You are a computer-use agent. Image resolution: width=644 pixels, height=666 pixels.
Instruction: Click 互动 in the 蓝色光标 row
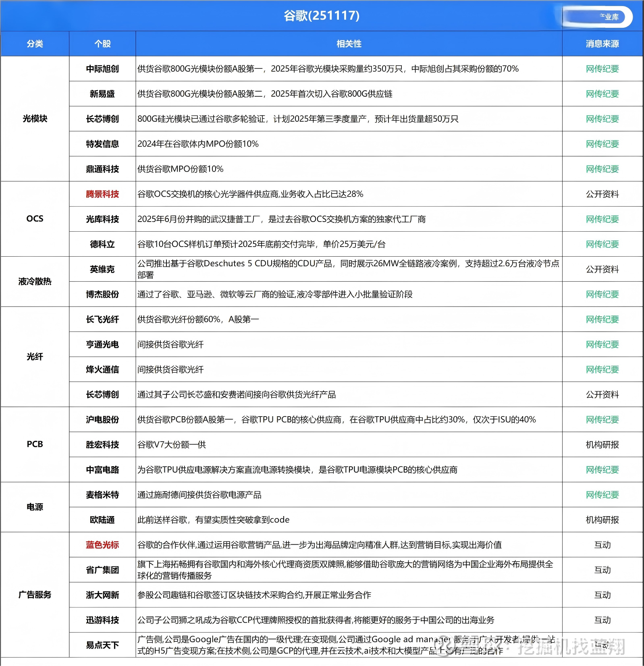pos(602,545)
